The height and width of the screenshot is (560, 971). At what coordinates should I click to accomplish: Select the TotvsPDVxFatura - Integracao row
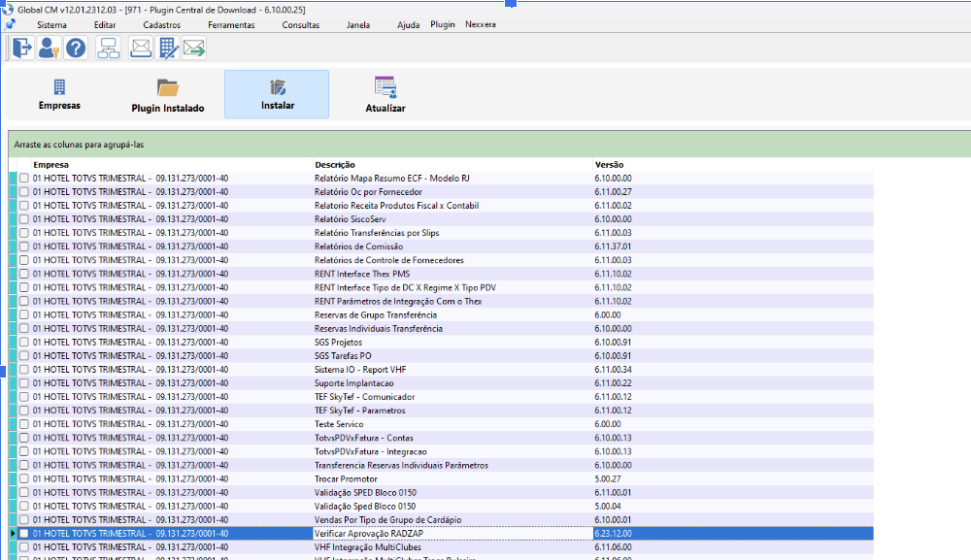(441, 451)
